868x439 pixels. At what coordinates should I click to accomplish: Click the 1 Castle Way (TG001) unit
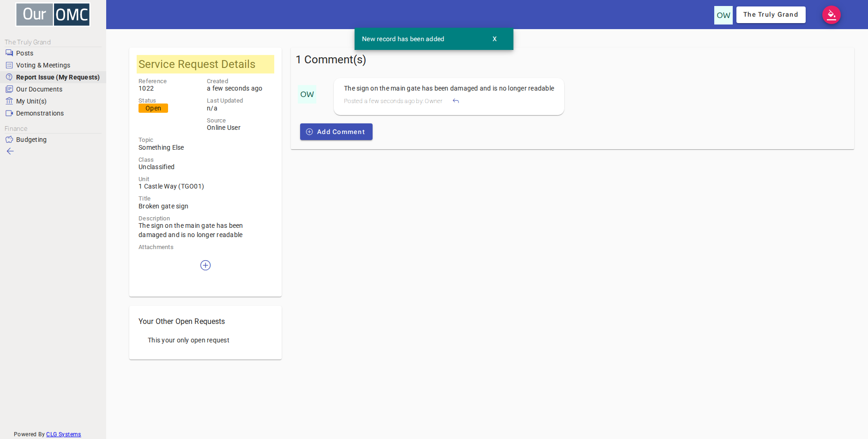click(171, 186)
